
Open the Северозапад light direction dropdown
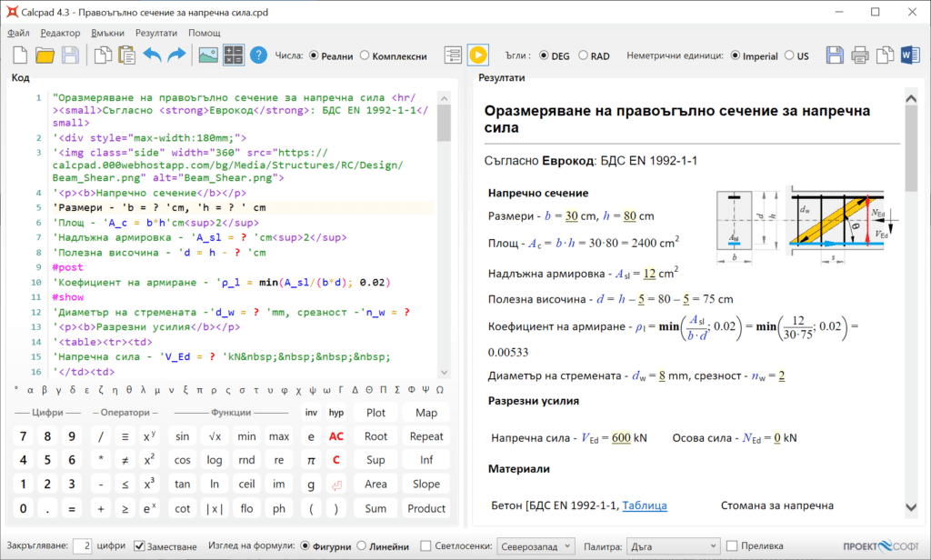tap(536, 546)
